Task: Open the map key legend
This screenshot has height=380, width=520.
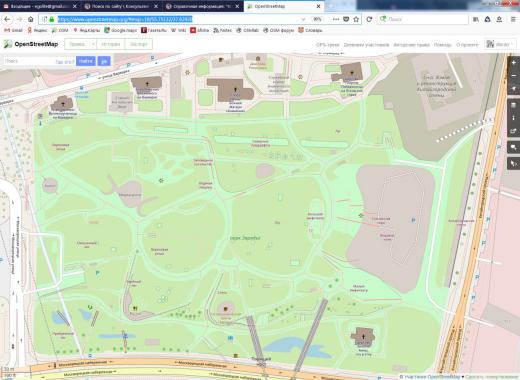Action: click(x=514, y=118)
